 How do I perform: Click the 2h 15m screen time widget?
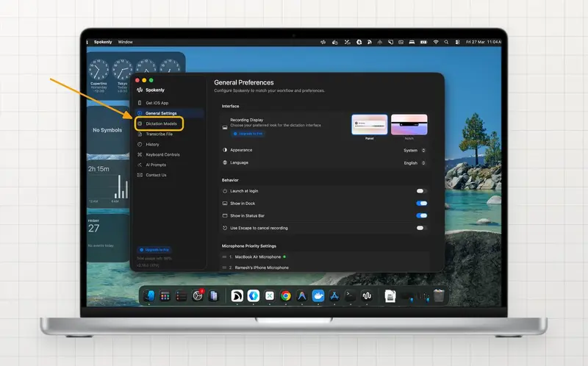[108, 184]
